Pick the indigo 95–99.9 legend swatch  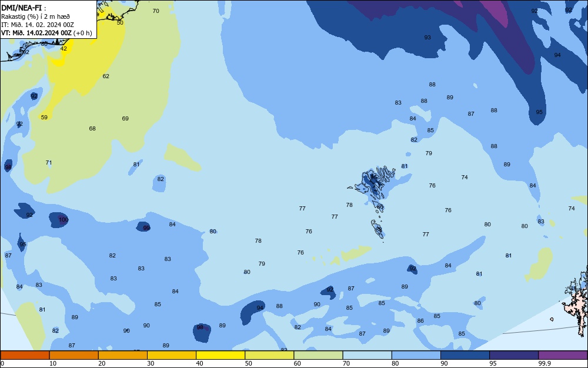[x=514, y=355]
